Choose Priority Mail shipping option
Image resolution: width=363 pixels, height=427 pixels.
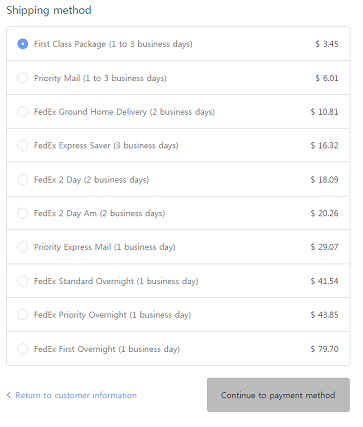tap(23, 78)
